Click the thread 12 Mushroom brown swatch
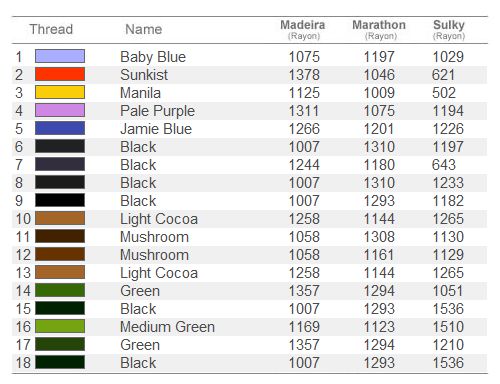 tap(60, 254)
